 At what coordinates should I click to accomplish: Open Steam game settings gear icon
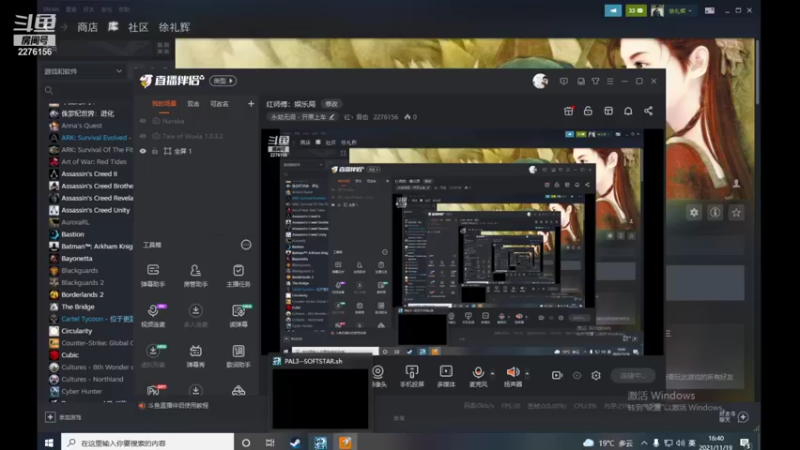pyautogui.click(x=694, y=212)
